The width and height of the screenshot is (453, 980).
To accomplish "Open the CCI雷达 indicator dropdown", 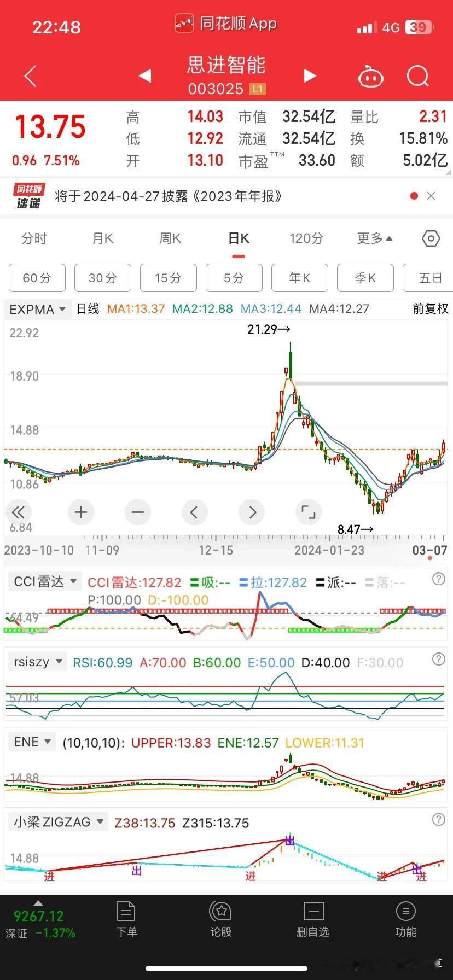I will click(44, 581).
